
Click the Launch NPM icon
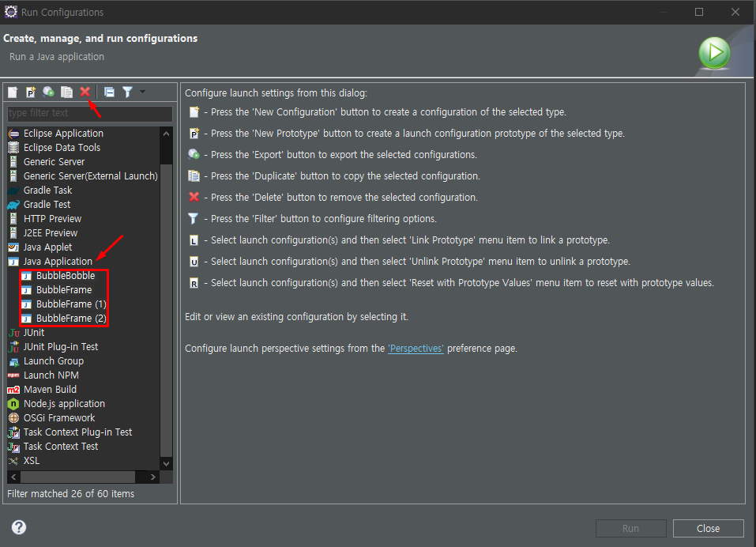pyautogui.click(x=13, y=375)
